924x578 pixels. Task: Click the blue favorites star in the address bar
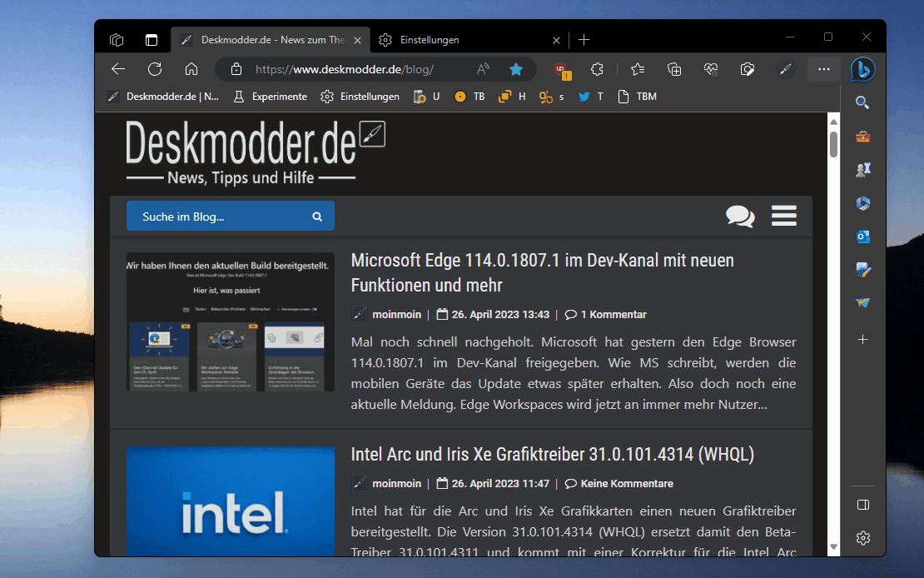pos(516,69)
